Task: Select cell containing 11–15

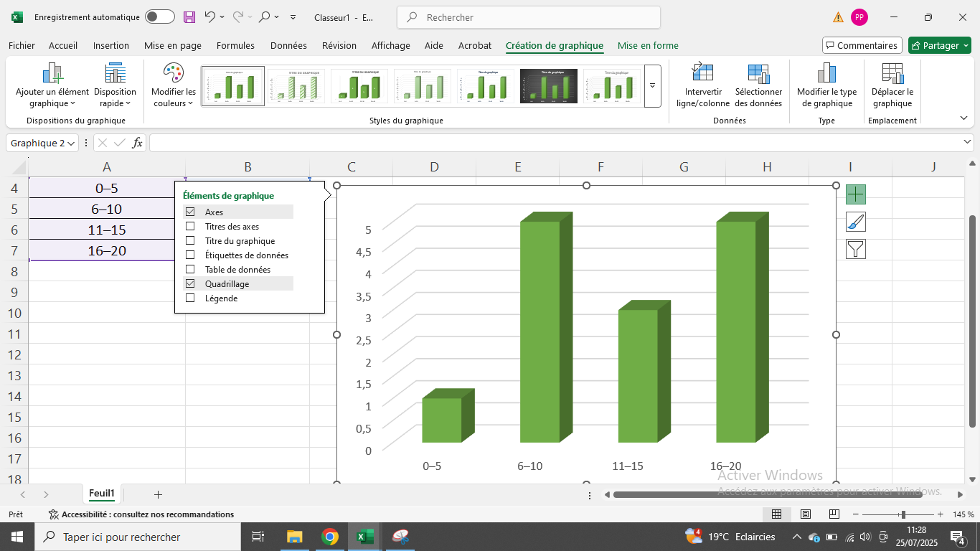Action: [106, 230]
